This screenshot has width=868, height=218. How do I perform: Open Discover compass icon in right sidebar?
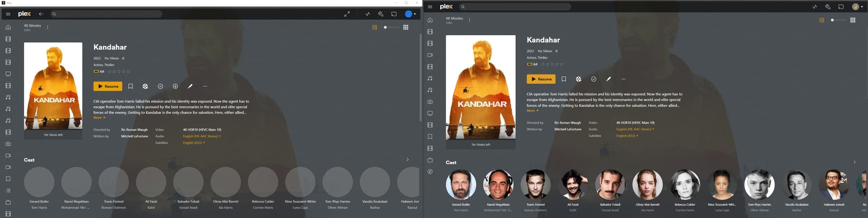430,171
